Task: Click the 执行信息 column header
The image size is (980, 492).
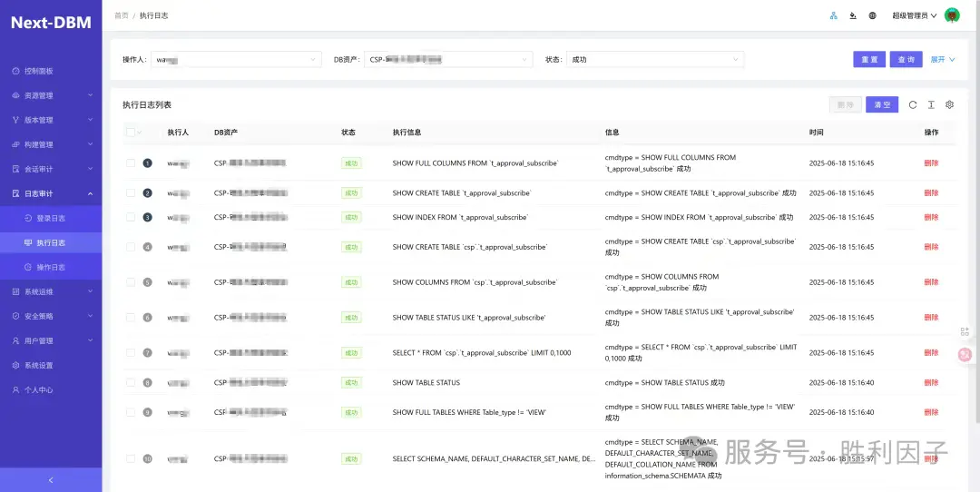Action: [x=407, y=133]
